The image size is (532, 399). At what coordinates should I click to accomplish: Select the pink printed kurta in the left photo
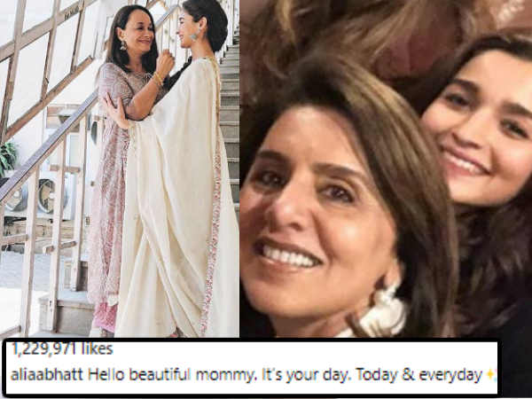point(112,190)
